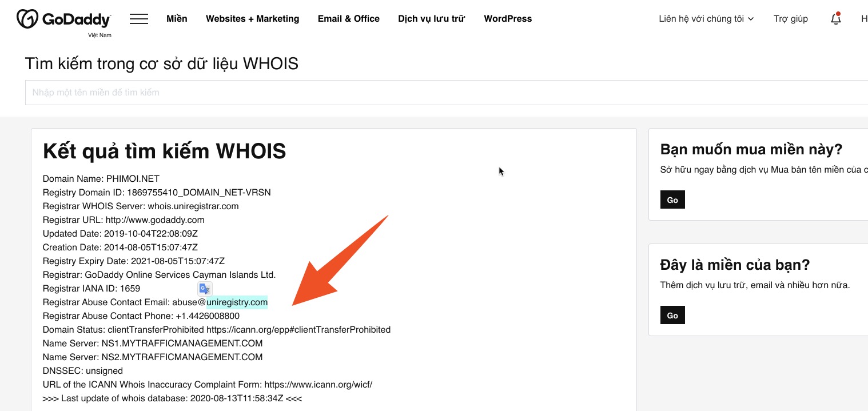Click the GoDaddy logo
This screenshot has height=411, width=868.
coord(63,19)
